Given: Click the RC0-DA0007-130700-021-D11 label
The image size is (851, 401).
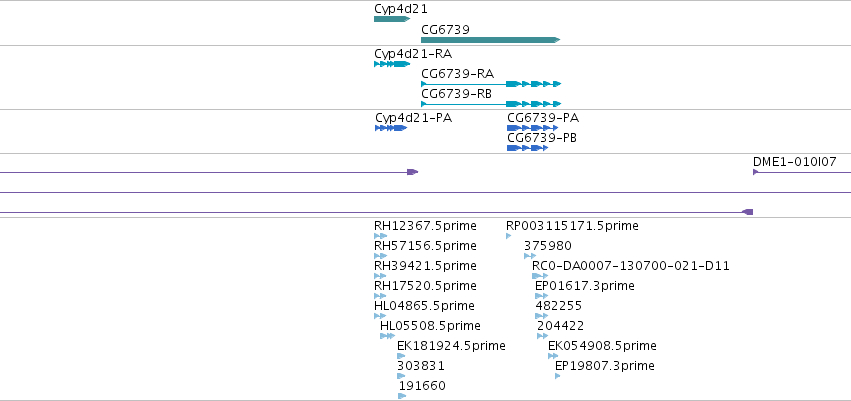Looking at the screenshot, I should [x=631, y=266].
